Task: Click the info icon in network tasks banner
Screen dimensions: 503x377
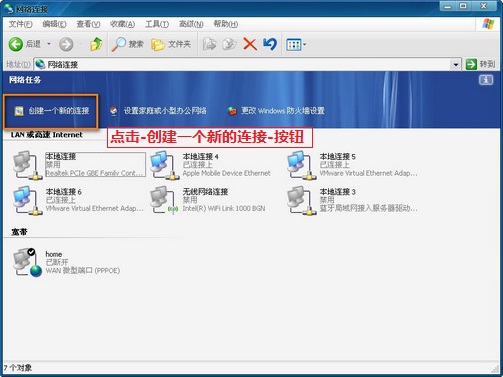Action: click(486, 80)
